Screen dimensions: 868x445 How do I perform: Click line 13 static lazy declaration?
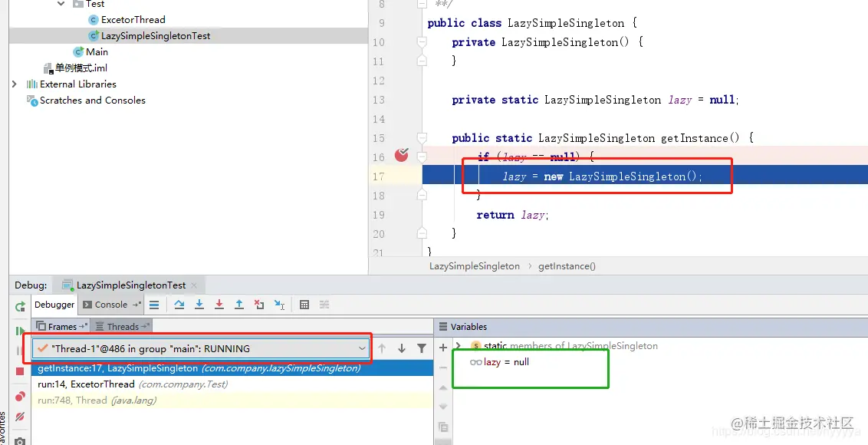tap(596, 100)
